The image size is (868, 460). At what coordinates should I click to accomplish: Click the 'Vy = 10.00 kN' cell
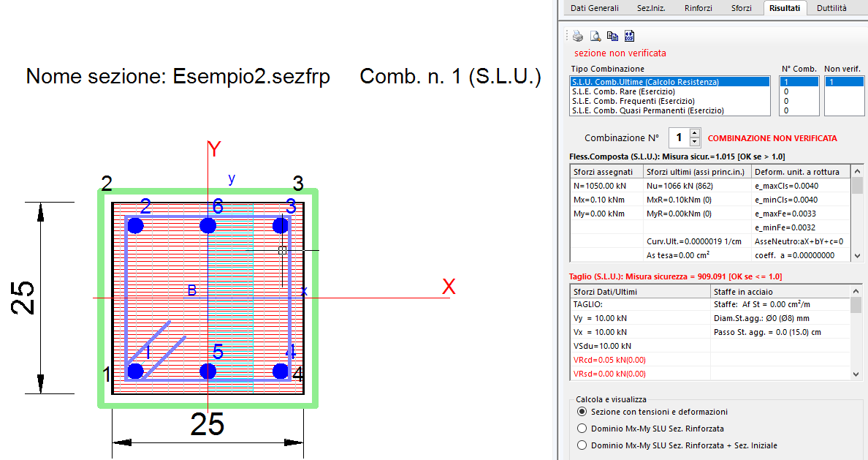tap(640, 318)
